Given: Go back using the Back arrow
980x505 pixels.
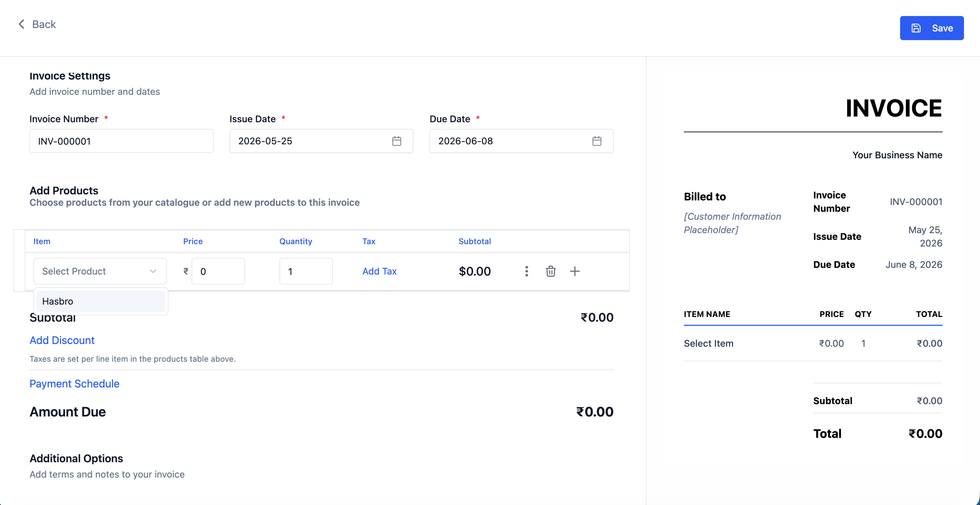Looking at the screenshot, I should pyautogui.click(x=22, y=24).
